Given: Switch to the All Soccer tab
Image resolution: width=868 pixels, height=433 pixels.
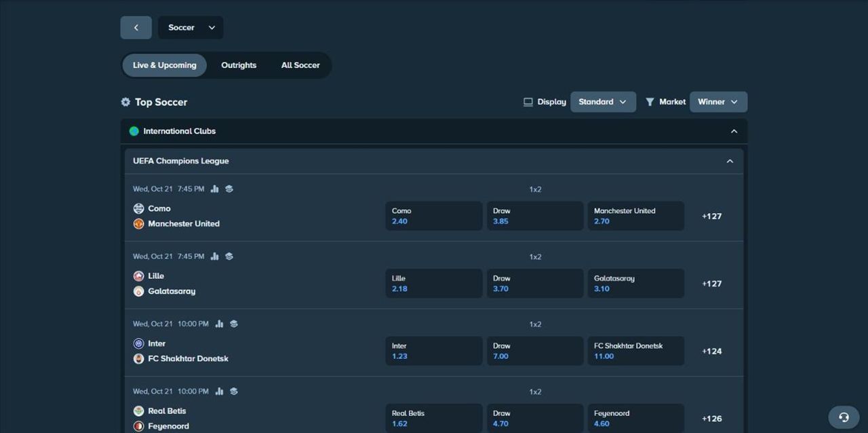Looking at the screenshot, I should (x=300, y=65).
